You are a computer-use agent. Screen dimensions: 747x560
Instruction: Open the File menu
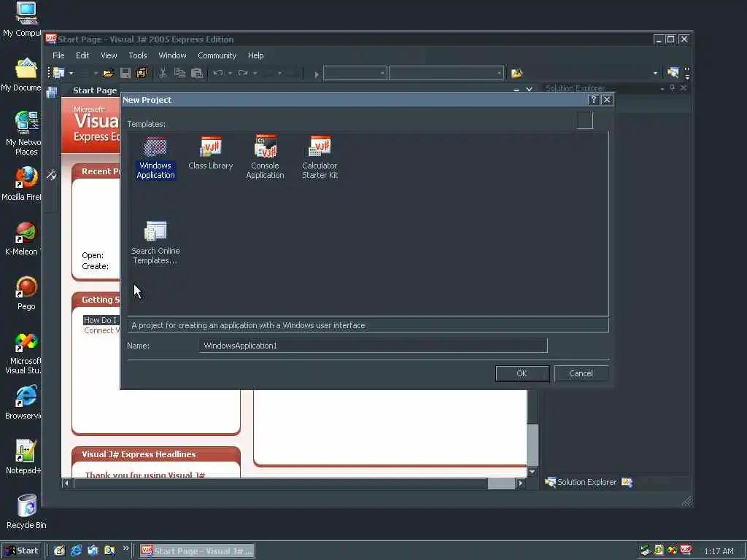point(58,55)
